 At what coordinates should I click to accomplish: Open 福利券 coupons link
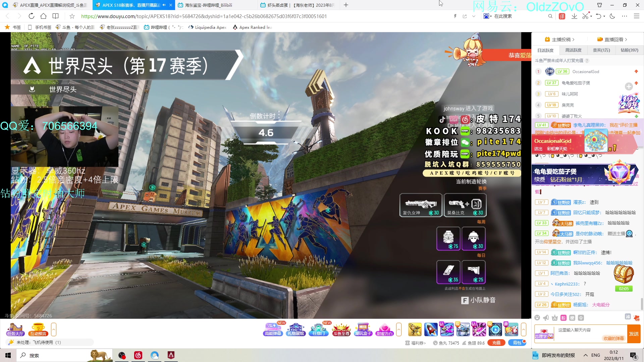416,343
